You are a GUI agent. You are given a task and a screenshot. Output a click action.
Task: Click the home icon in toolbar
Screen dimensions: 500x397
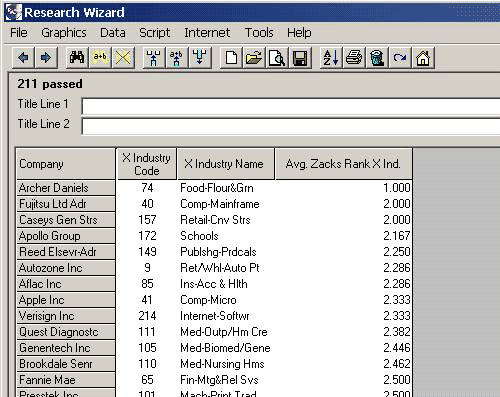(423, 58)
